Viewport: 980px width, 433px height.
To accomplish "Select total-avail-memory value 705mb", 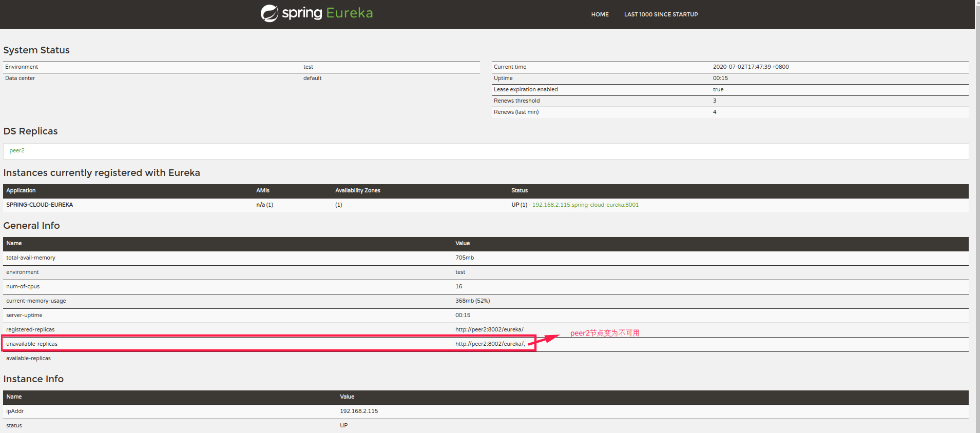I will [465, 258].
